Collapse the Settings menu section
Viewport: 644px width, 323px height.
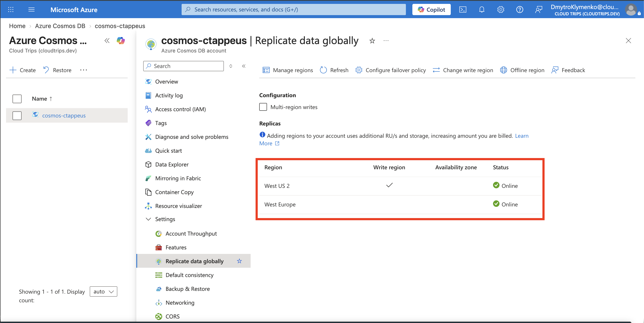(x=148, y=219)
